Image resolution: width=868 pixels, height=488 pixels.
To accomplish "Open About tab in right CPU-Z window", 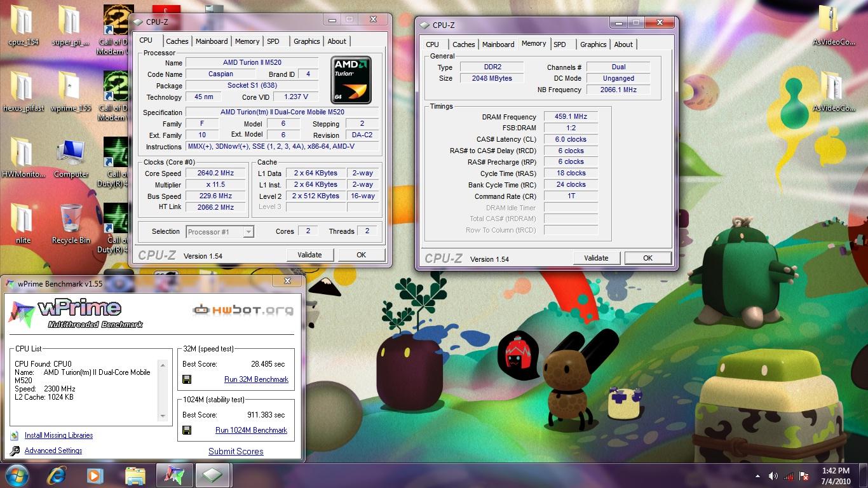I will coord(623,44).
